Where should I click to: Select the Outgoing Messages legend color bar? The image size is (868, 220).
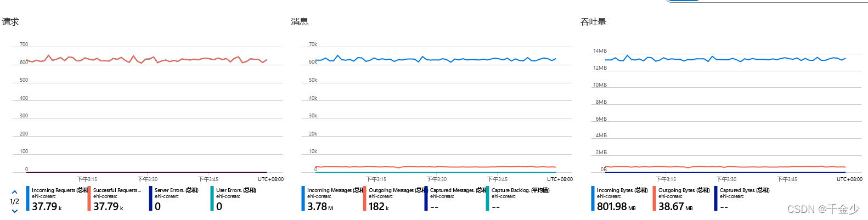(x=364, y=198)
